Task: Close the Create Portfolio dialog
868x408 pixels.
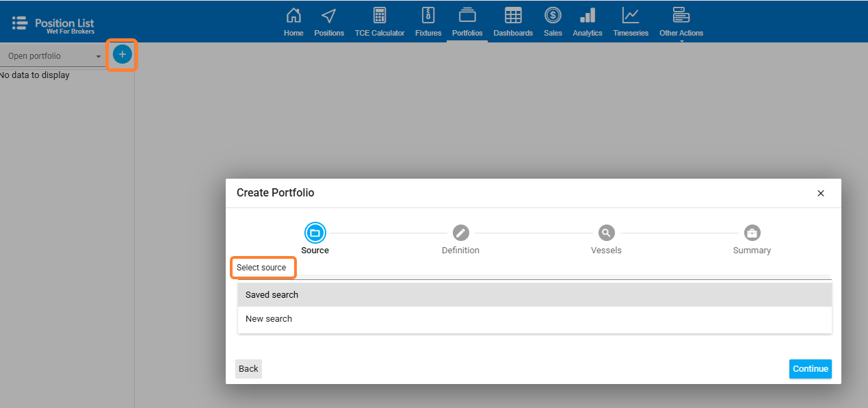Action: [x=821, y=194]
